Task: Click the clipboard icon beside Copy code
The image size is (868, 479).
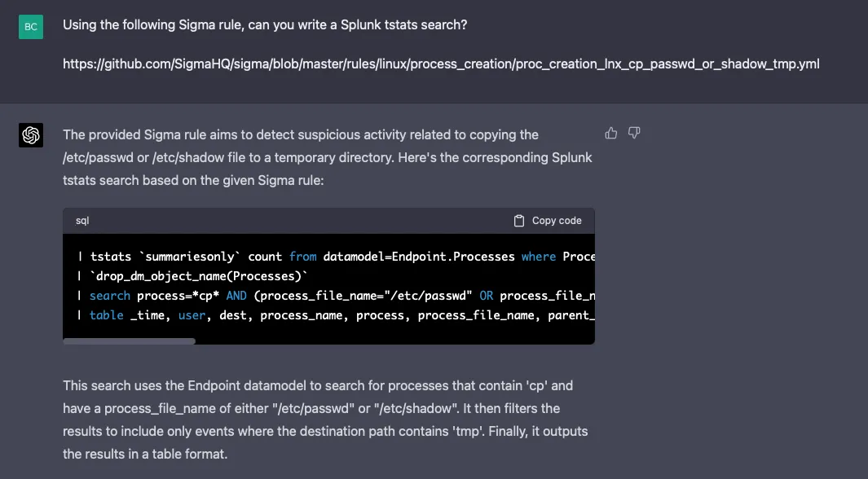Action: [x=518, y=221]
